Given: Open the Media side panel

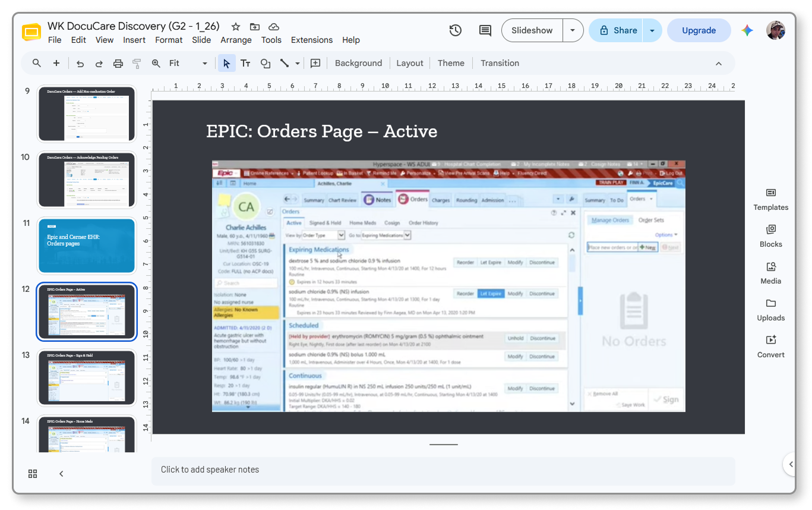Looking at the screenshot, I should pos(771,273).
